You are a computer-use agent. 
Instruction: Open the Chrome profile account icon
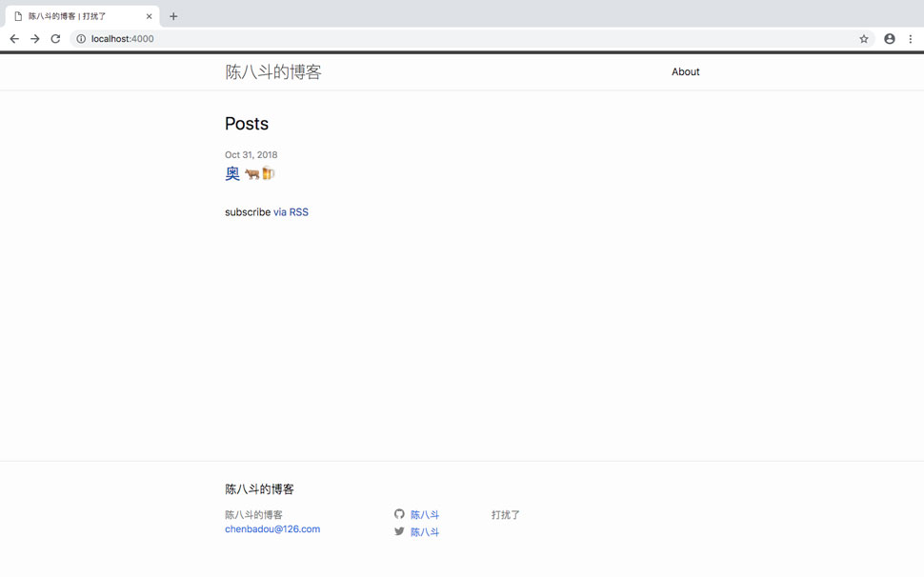point(890,39)
